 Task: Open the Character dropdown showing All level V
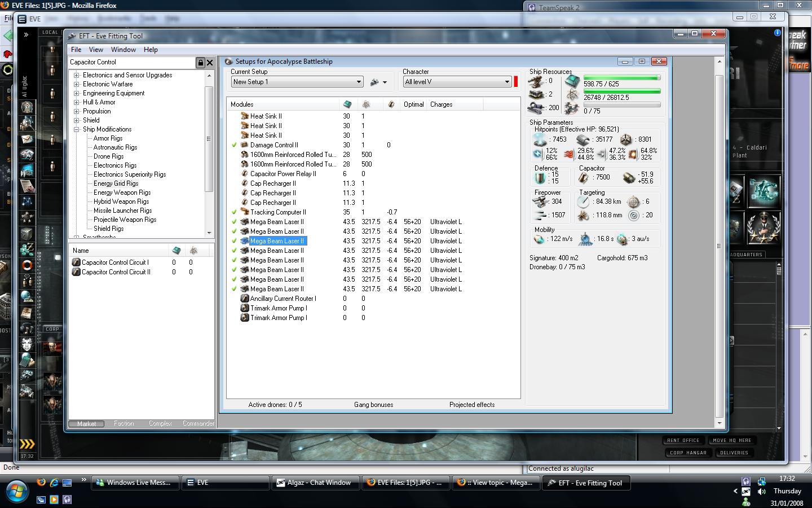(457, 82)
